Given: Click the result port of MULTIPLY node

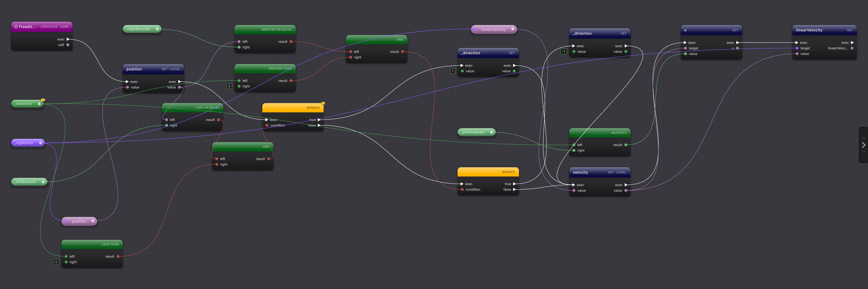Looking at the screenshot, I should coord(626,145).
